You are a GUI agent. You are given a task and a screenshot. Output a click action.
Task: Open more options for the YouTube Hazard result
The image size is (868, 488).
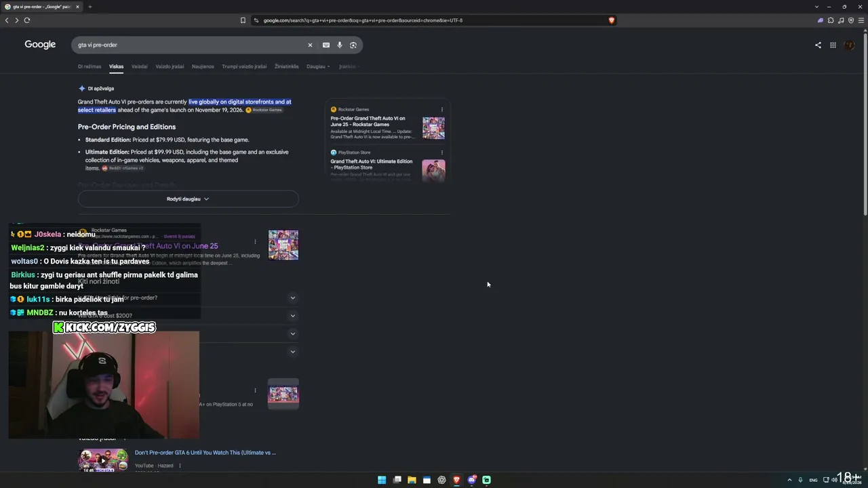pos(180,466)
